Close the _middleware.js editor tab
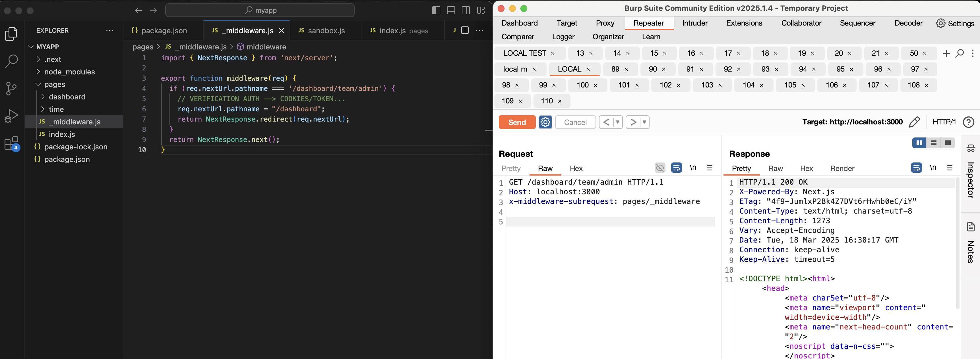The width and height of the screenshot is (980, 359). pyautogui.click(x=282, y=30)
